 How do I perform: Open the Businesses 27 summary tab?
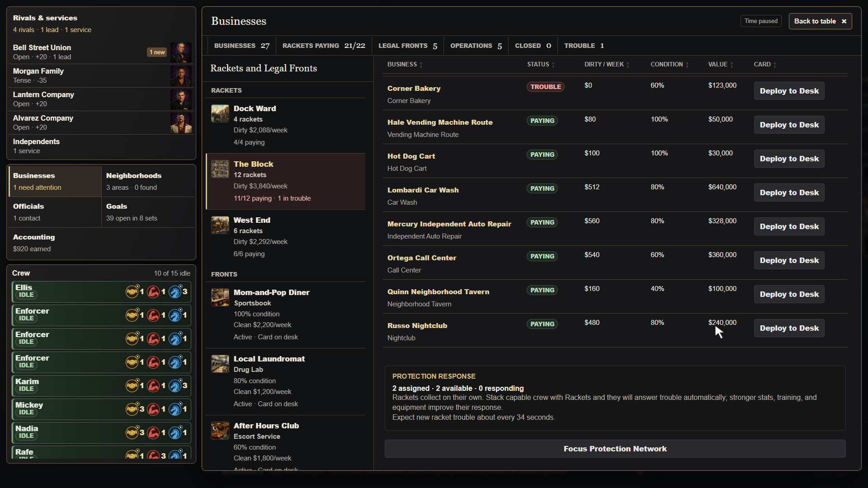[241, 46]
